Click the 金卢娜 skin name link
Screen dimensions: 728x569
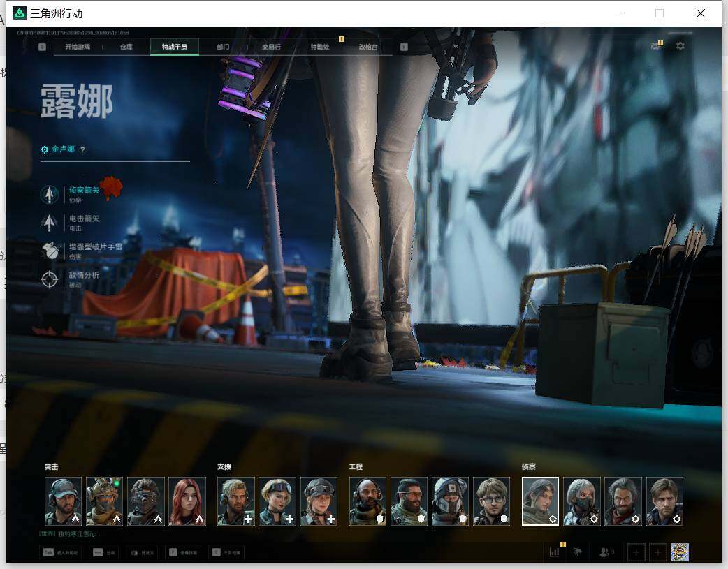63,149
